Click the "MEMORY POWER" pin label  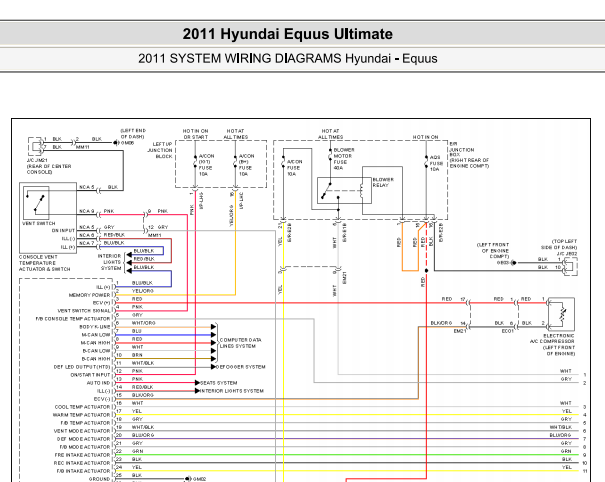89,295
